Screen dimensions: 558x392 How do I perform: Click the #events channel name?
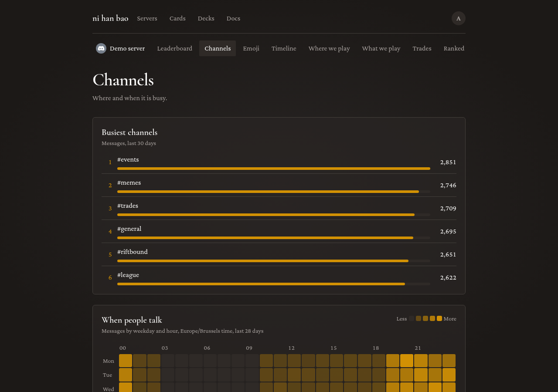point(128,159)
